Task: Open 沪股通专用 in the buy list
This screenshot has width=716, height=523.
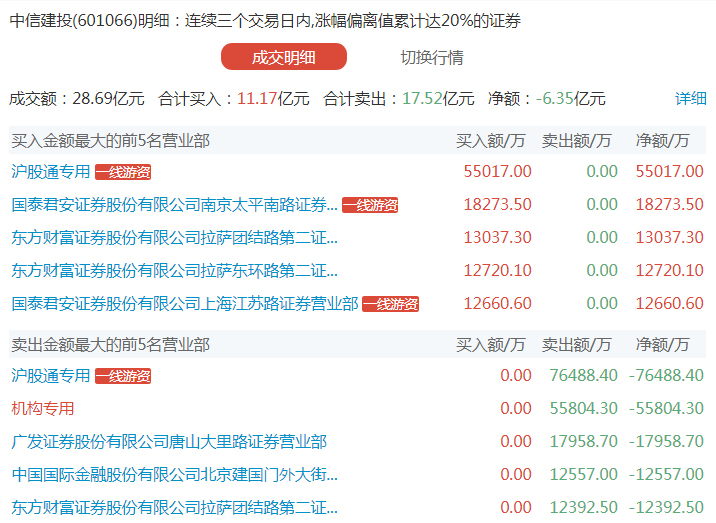Action: [x=51, y=172]
